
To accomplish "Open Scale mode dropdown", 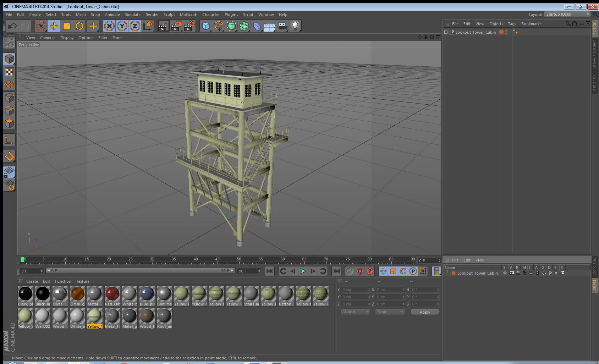I will pos(390,312).
